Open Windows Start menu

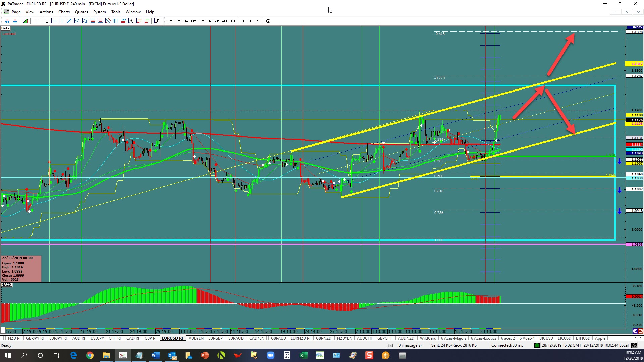point(8,355)
